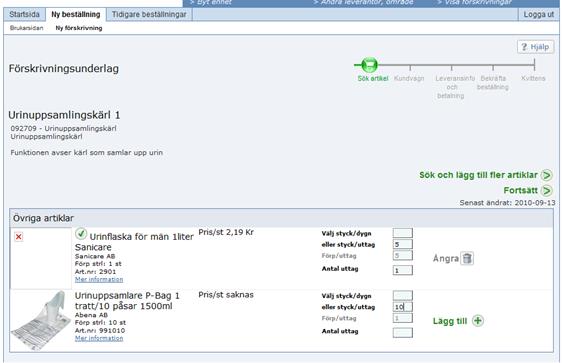Click the Brukarsidan sub-navigation link
This screenshot has width=563, height=363.
click(27, 28)
